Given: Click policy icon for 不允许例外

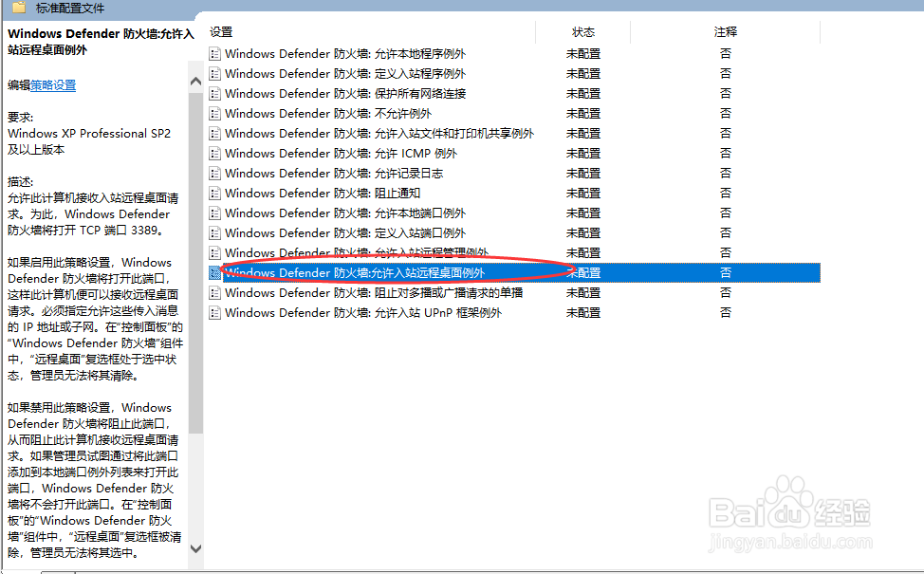Looking at the screenshot, I should [x=215, y=114].
